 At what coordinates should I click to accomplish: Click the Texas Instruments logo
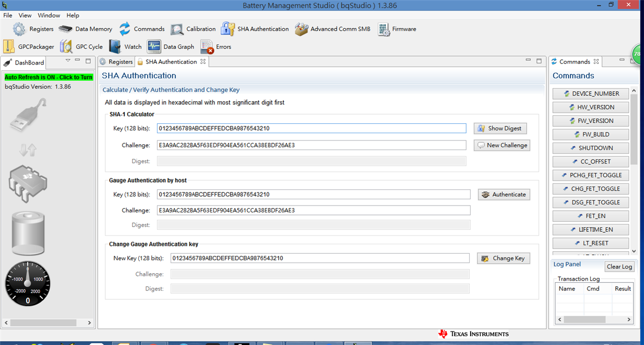coord(473,334)
